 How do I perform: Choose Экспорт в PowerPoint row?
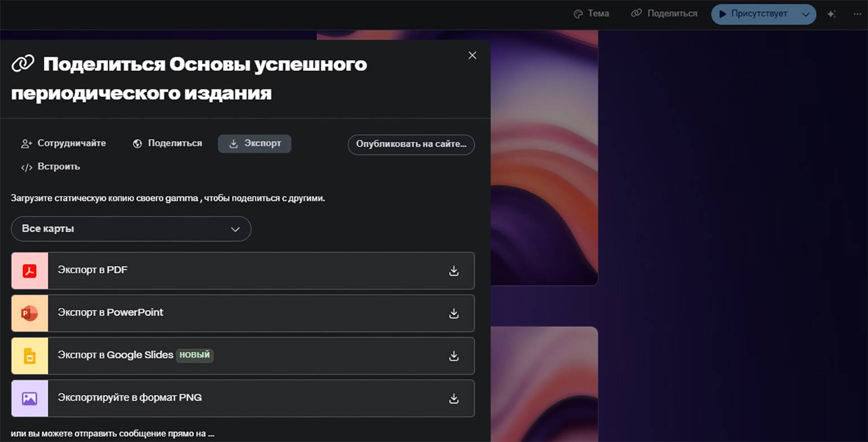point(243,313)
